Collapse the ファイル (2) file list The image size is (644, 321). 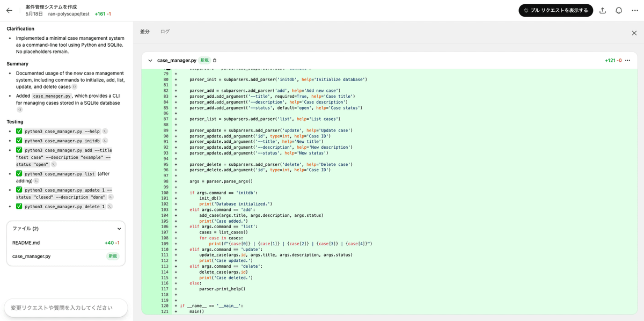pyautogui.click(x=119, y=229)
